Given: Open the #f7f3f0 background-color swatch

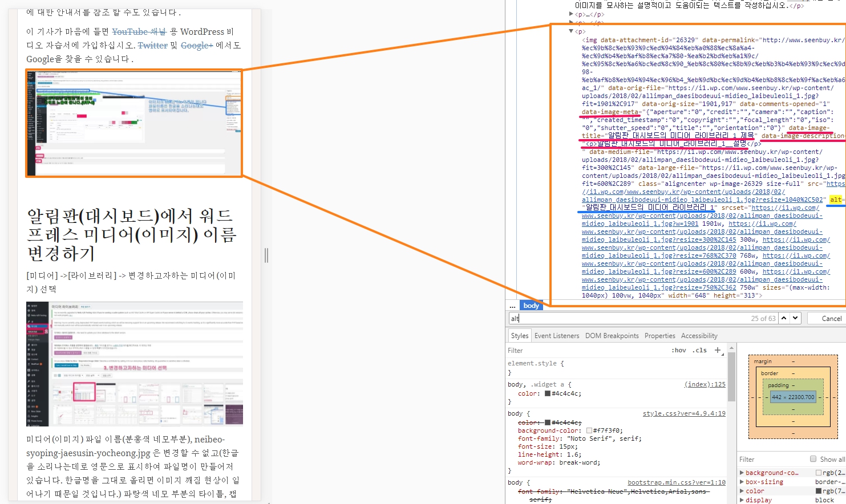Looking at the screenshot, I should 589,430.
